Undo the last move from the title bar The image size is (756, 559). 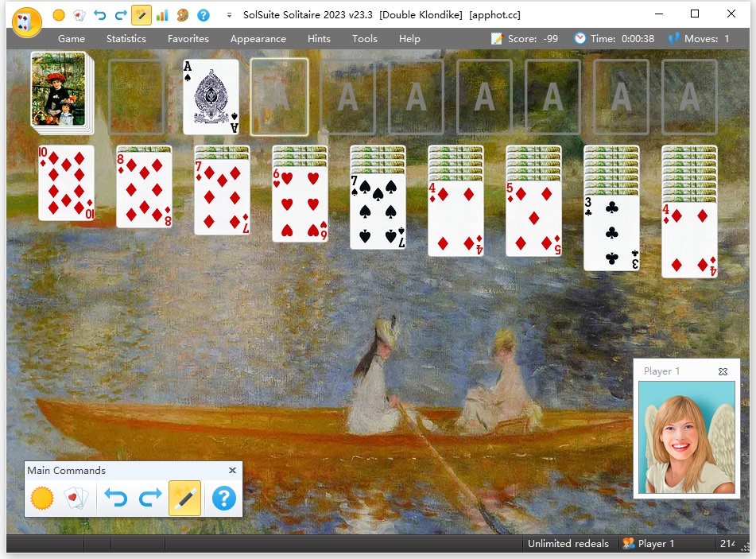tap(100, 15)
